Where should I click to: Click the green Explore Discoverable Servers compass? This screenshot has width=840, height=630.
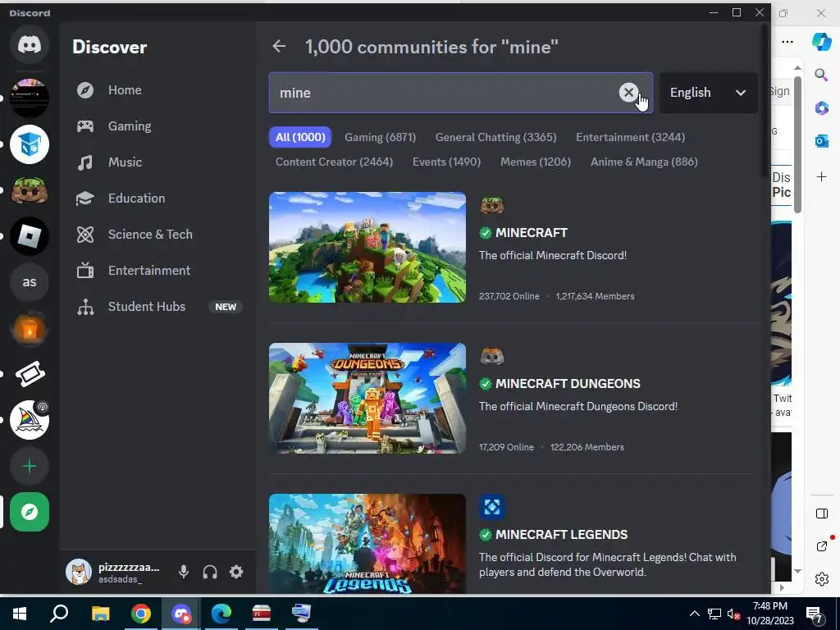coord(30,512)
